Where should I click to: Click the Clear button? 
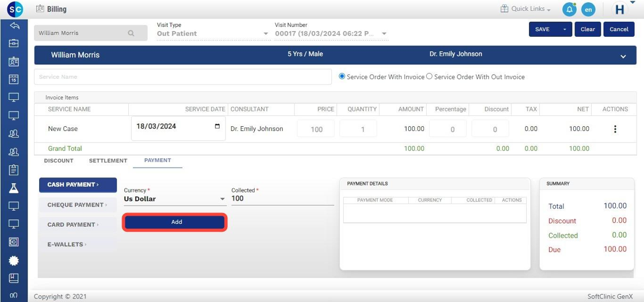coord(588,29)
